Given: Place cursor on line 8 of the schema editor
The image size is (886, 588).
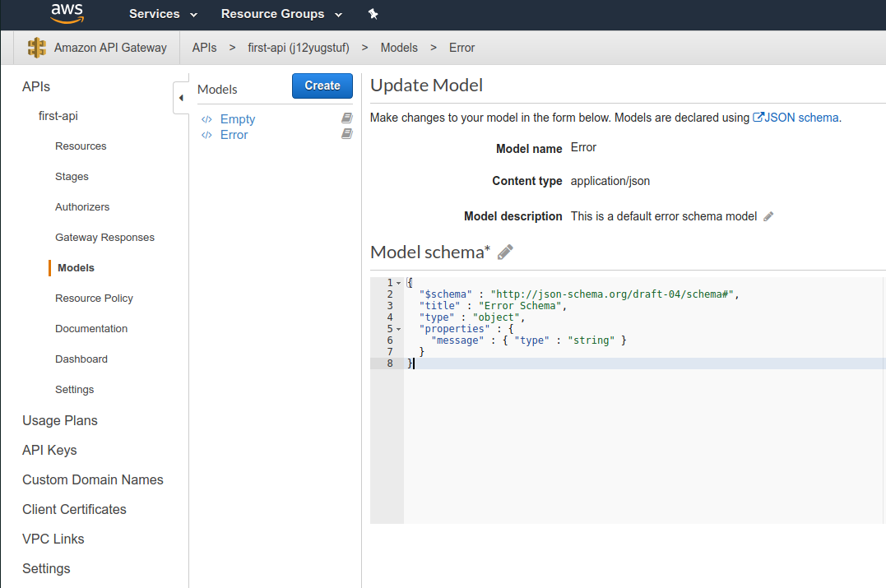Looking at the screenshot, I should (644, 363).
